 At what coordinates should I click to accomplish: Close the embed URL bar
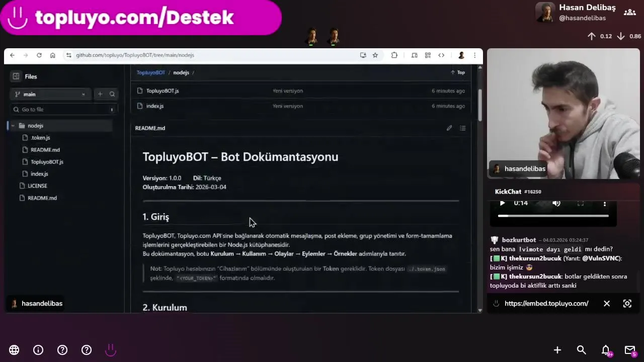click(607, 304)
